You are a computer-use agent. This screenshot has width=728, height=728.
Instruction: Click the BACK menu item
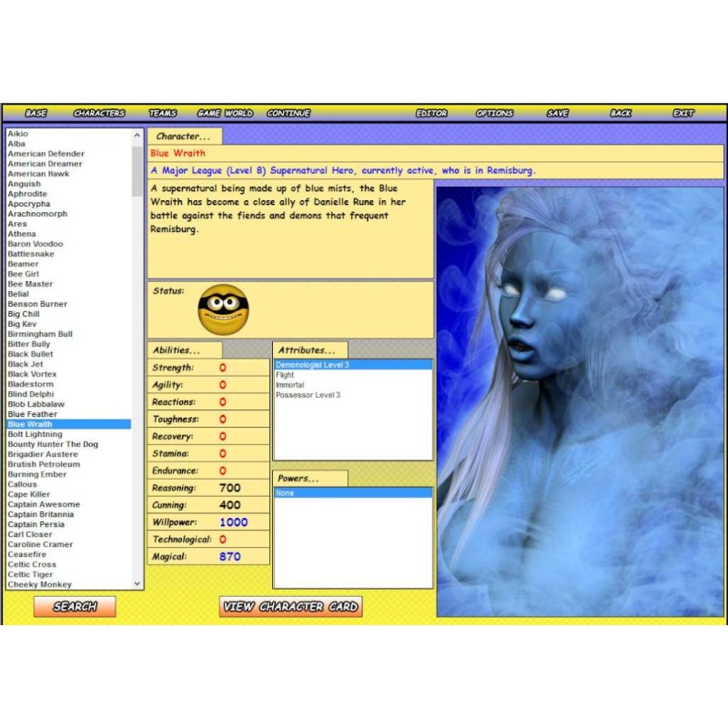pos(621,113)
